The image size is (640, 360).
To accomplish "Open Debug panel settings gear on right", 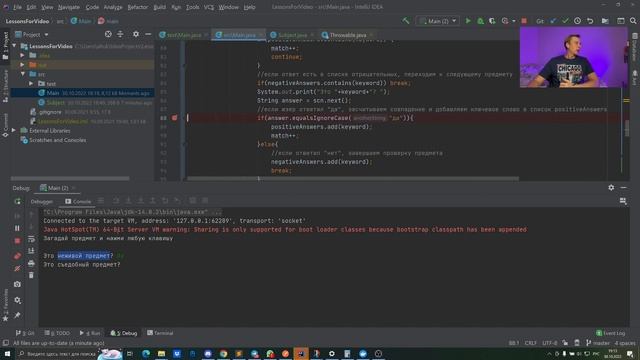I will coord(611,187).
